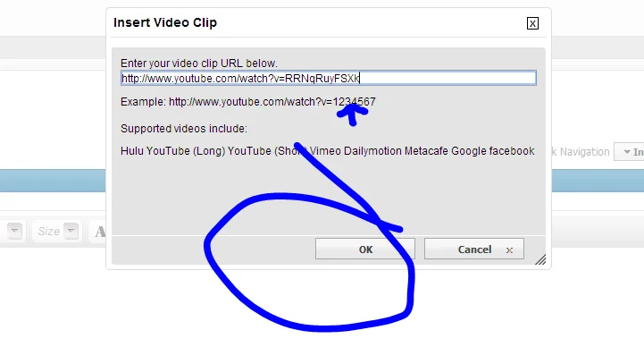Open the In dropdown next to Navigation
The height and width of the screenshot is (347, 644).
(630, 152)
